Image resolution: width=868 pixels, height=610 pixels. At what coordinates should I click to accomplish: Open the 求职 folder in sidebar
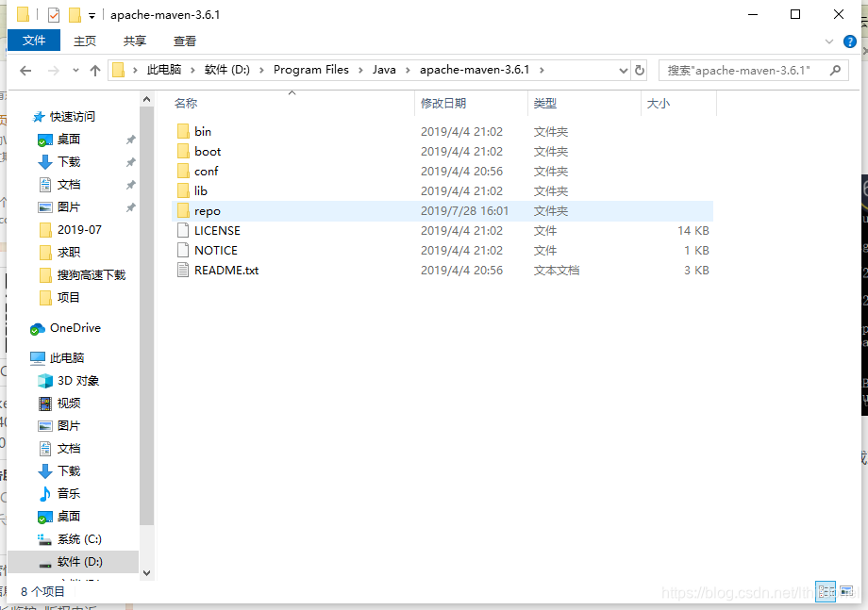pos(69,252)
